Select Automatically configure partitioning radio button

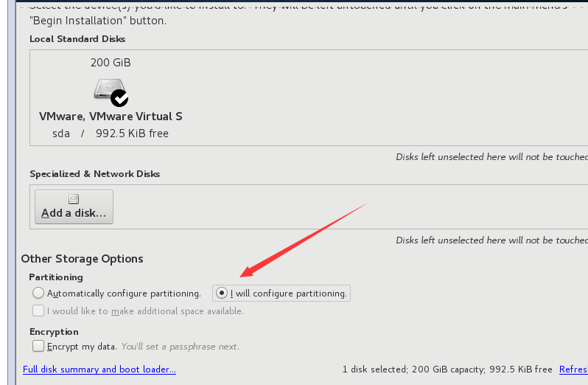pyautogui.click(x=38, y=293)
